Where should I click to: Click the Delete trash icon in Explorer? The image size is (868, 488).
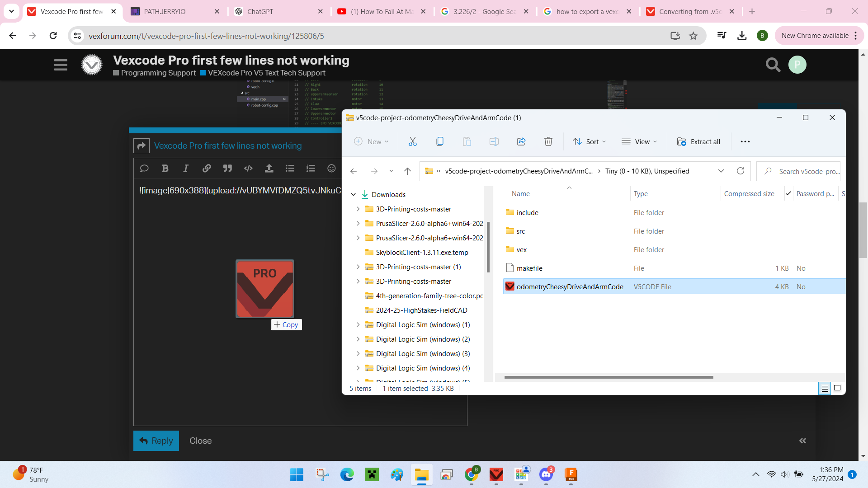548,141
